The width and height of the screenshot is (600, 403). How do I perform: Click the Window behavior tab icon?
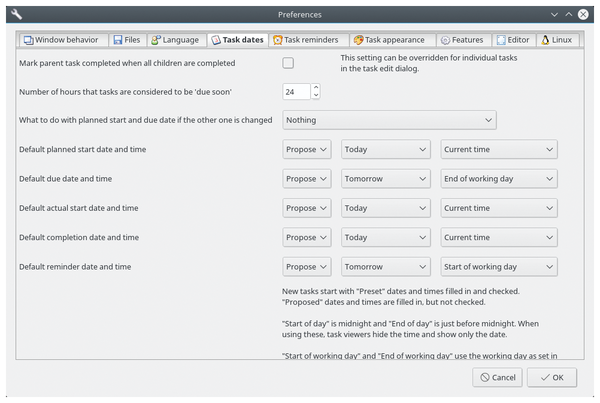tap(28, 40)
